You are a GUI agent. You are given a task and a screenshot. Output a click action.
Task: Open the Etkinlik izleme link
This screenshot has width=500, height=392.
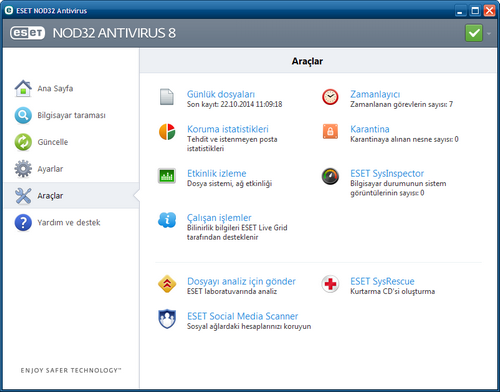[x=217, y=173]
